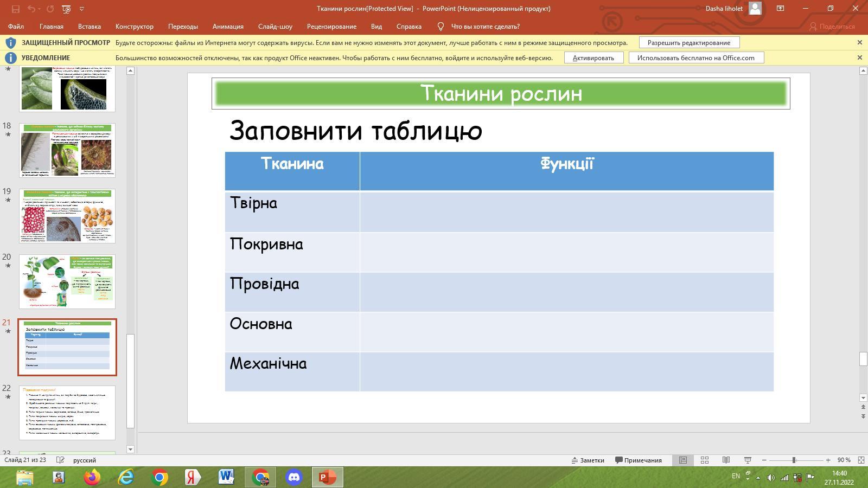Switch to Slide Sorter view icon
Image resolution: width=868 pixels, height=488 pixels.
tap(705, 460)
